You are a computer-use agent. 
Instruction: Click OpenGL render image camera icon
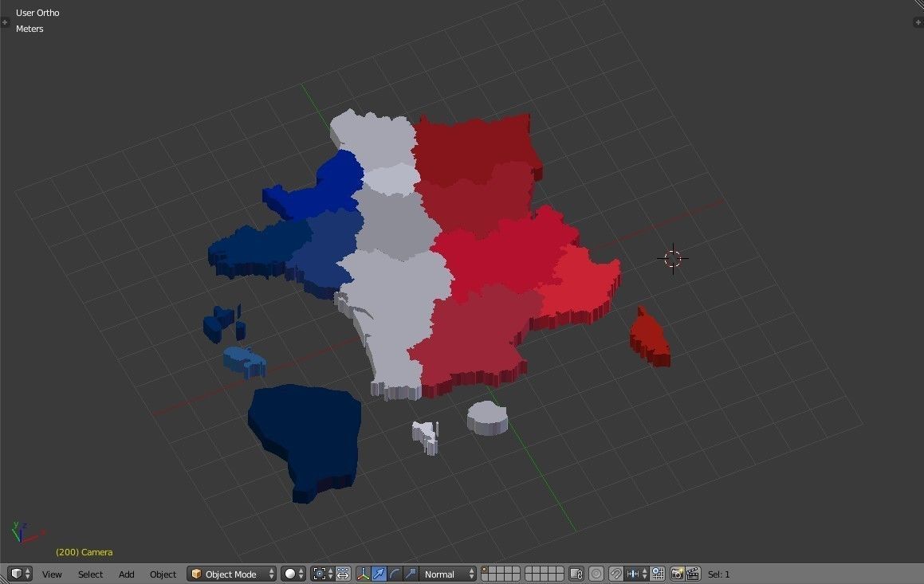[x=677, y=574]
